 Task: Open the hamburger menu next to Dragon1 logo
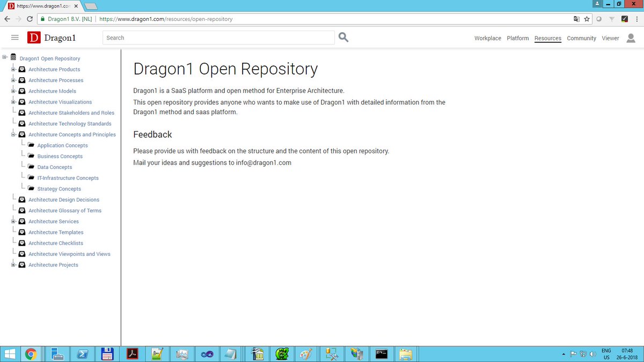(x=15, y=38)
